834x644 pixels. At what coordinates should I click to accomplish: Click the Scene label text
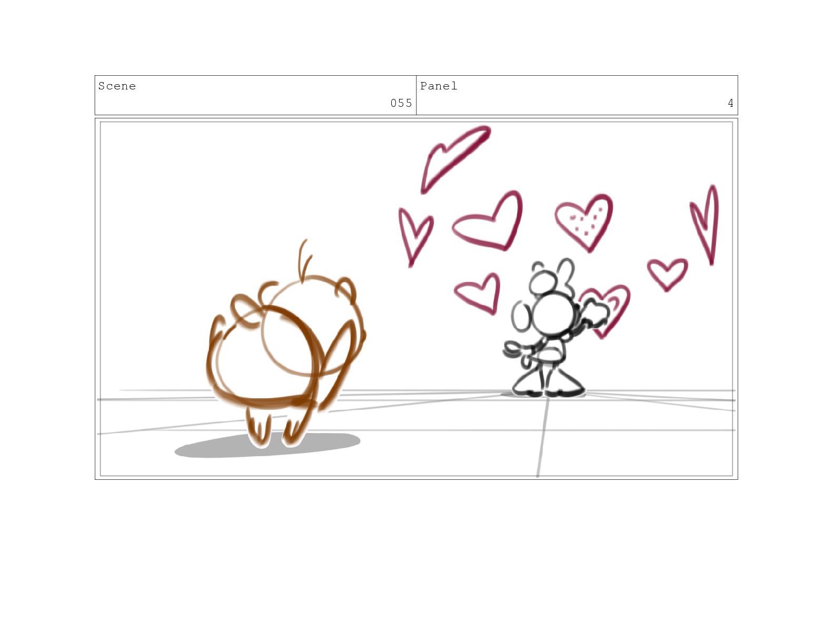pyautogui.click(x=117, y=86)
